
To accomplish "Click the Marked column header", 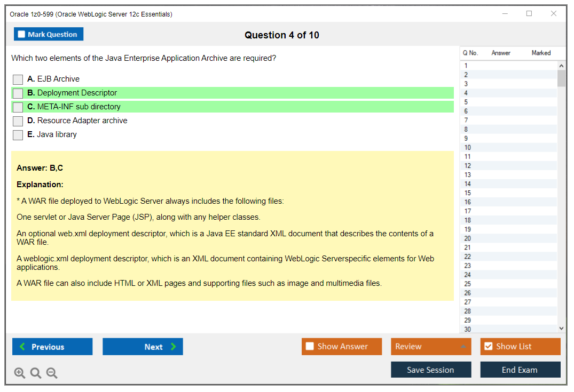I will point(540,53).
